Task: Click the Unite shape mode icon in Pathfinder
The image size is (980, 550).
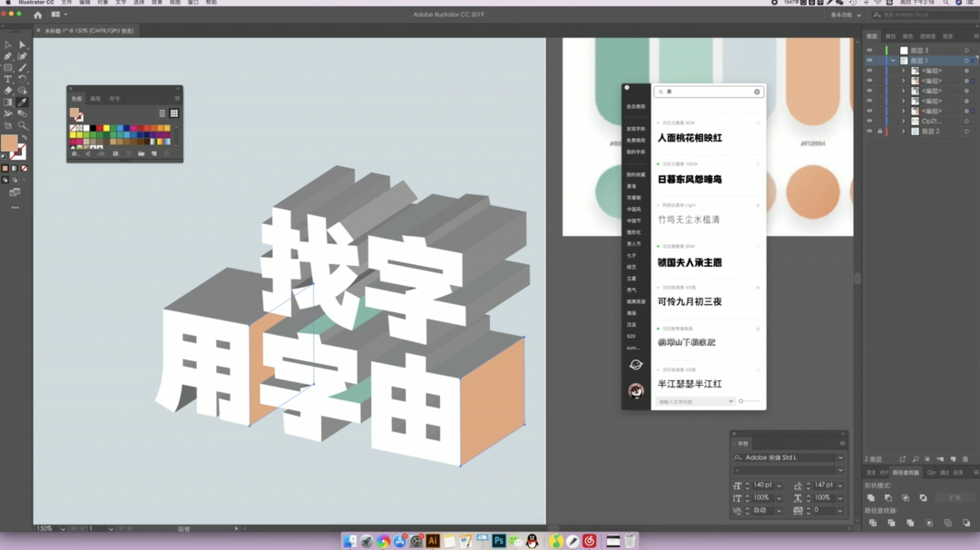Action: click(x=871, y=498)
